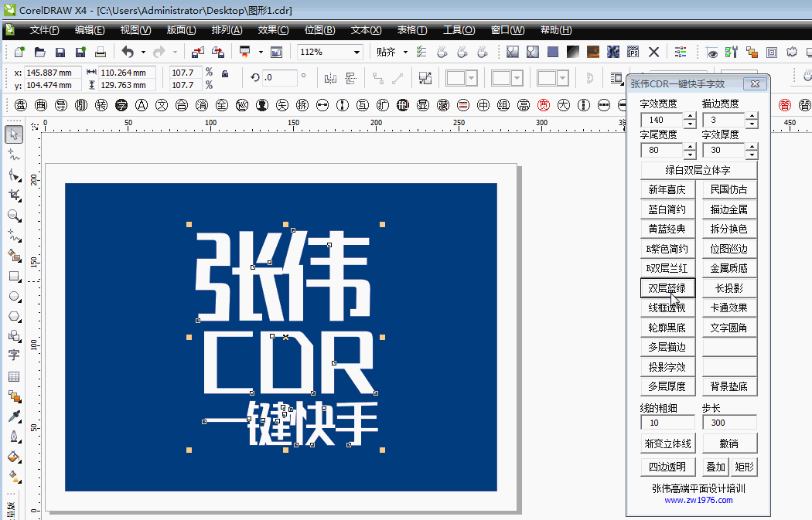Click the 叠加 button in panel

[x=715, y=467]
